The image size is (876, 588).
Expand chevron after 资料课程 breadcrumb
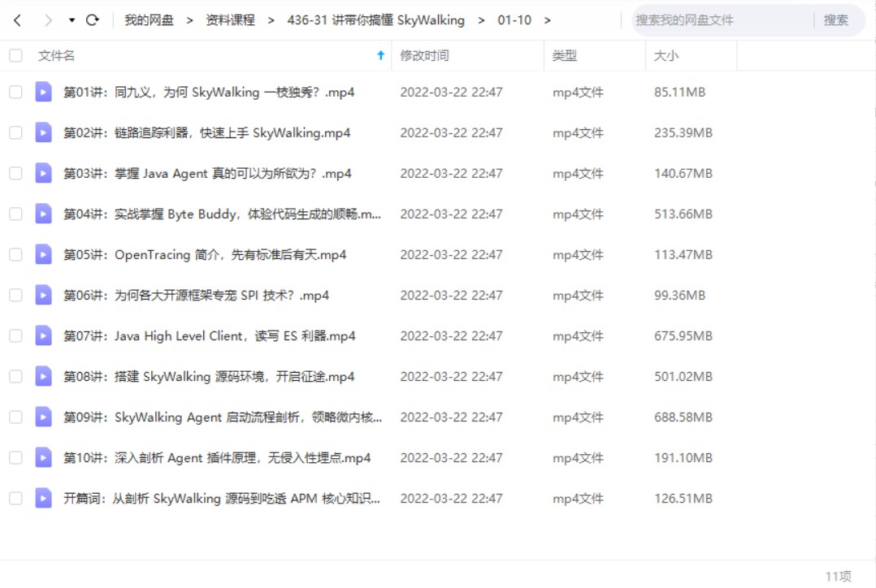271,20
